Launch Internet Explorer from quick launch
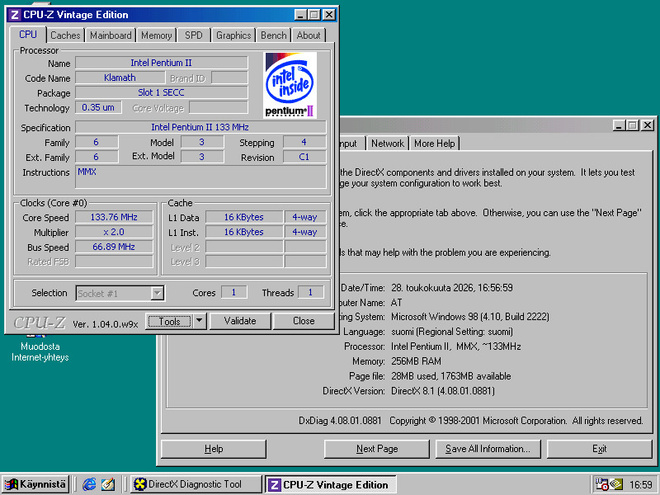Screen dimensions: 660x495 (x=89, y=484)
